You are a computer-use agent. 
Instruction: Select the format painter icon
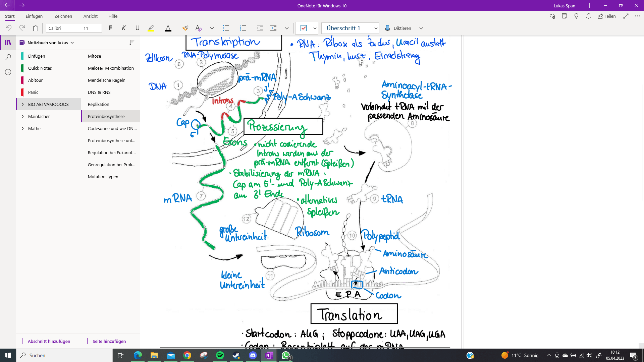click(185, 28)
